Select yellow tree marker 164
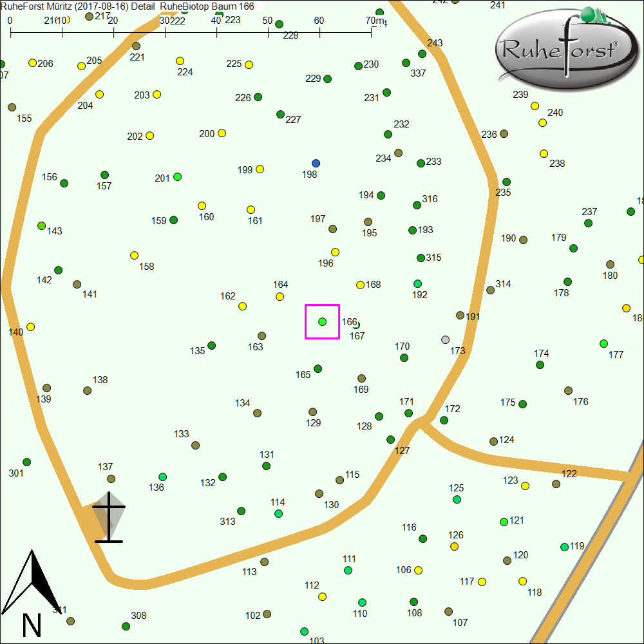644x644 pixels. click(279, 297)
